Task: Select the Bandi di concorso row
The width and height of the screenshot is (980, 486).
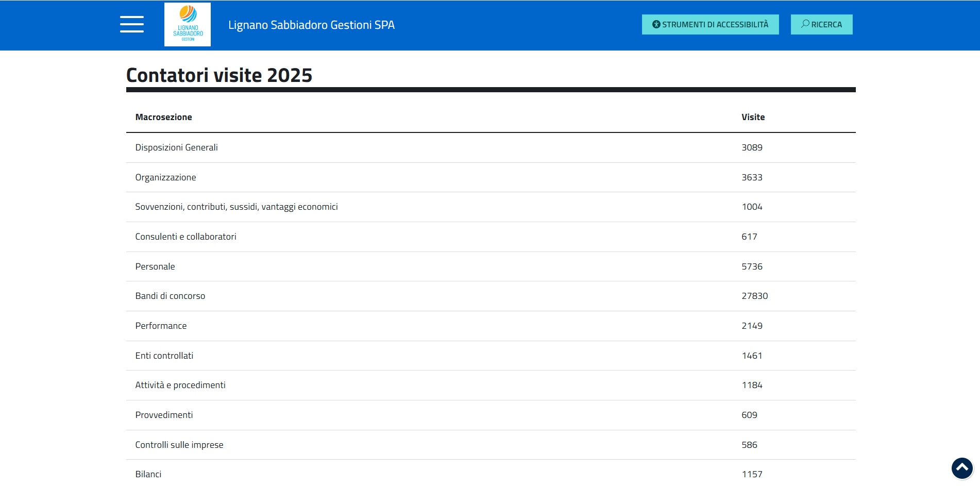Action: pyautogui.click(x=170, y=296)
